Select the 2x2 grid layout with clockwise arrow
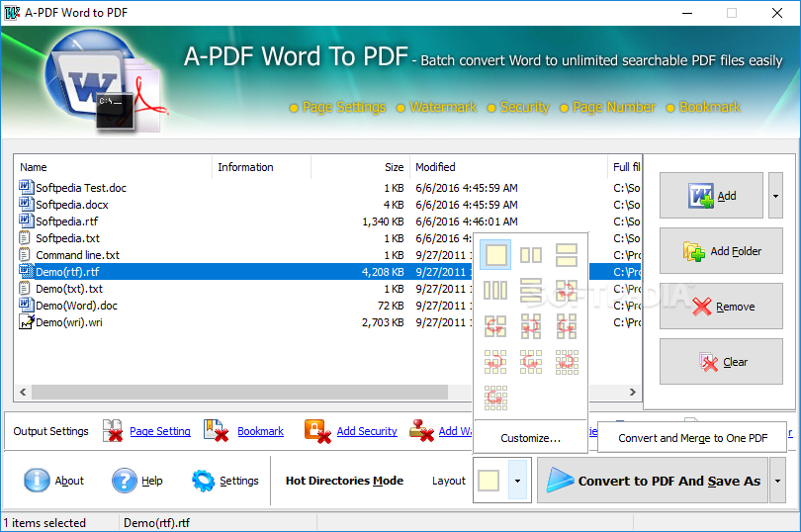The width and height of the screenshot is (801, 532). coord(567,291)
